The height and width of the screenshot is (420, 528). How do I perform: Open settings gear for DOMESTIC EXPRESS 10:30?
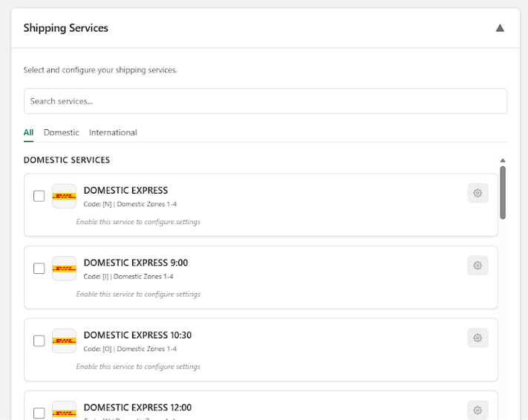pos(478,338)
